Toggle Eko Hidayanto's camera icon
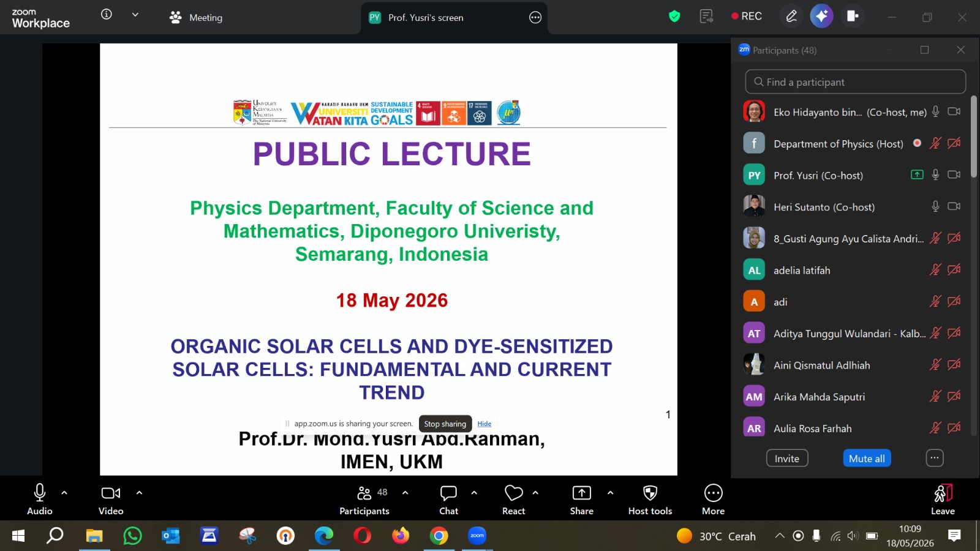 pos(954,111)
